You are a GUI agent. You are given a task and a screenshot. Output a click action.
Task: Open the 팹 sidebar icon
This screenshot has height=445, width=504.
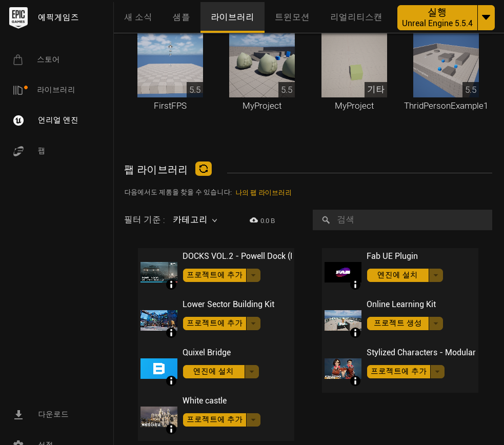coord(18,151)
